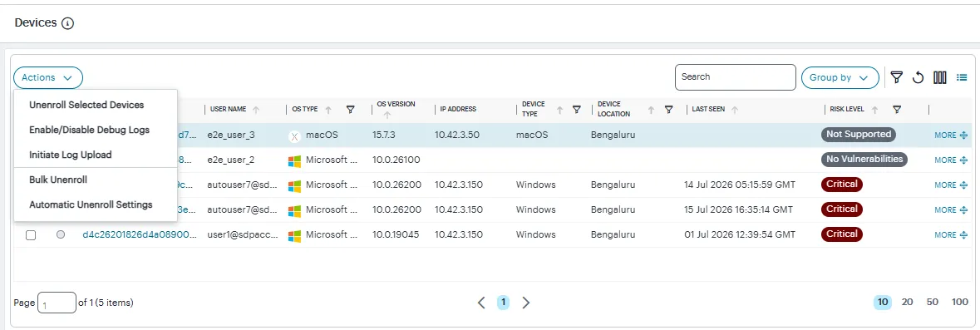Click the No Vulnerabilities risk badge
Viewport: 980px width, 330px height.
[x=864, y=160]
